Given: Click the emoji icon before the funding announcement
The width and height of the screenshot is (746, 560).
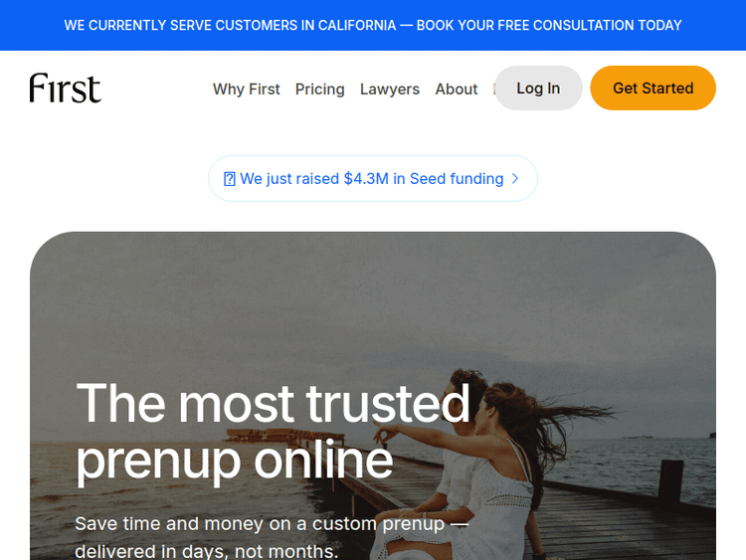Looking at the screenshot, I should click(230, 179).
